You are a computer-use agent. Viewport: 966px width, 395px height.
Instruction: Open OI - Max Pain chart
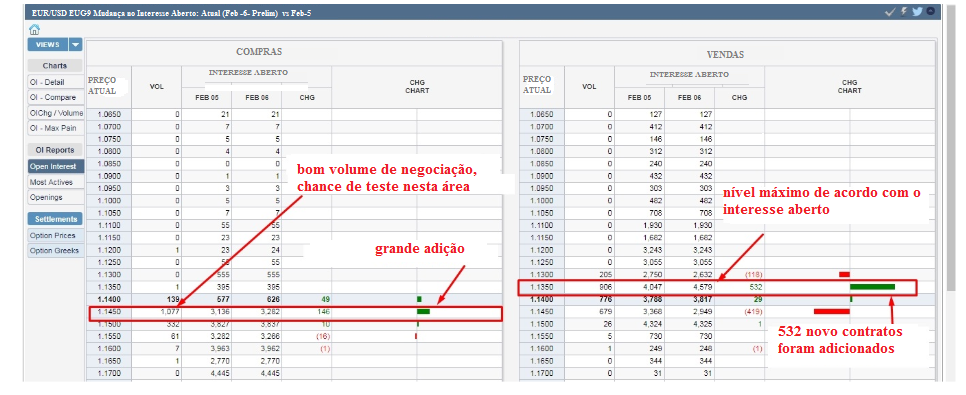click(53, 128)
